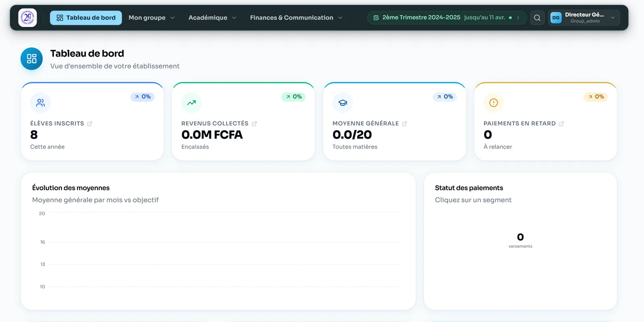Click the 0% badge on Moyenne générale card

pos(445,97)
